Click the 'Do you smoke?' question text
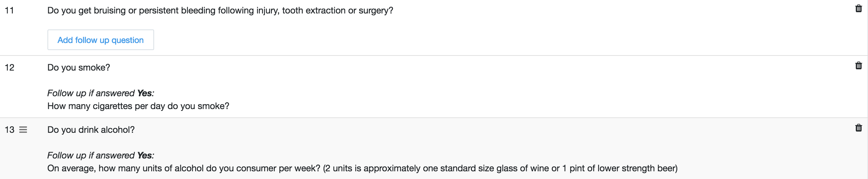The image size is (868, 179). tap(79, 68)
